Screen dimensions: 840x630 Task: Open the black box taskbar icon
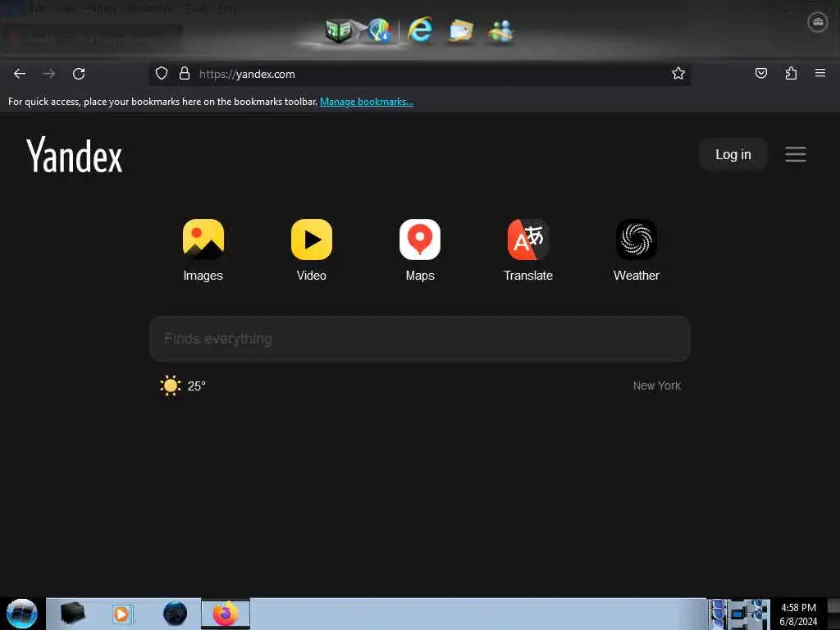click(72, 614)
